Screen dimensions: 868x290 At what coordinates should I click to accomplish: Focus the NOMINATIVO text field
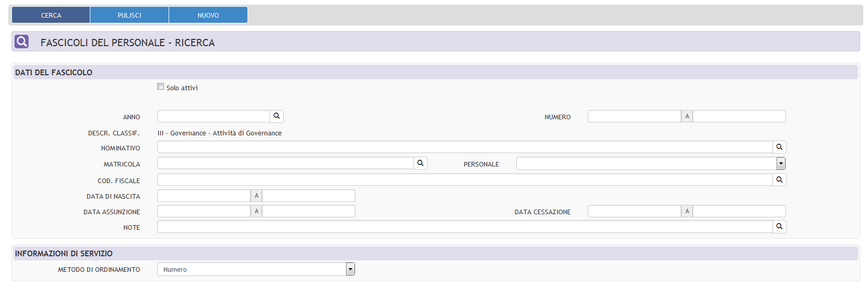(x=464, y=147)
